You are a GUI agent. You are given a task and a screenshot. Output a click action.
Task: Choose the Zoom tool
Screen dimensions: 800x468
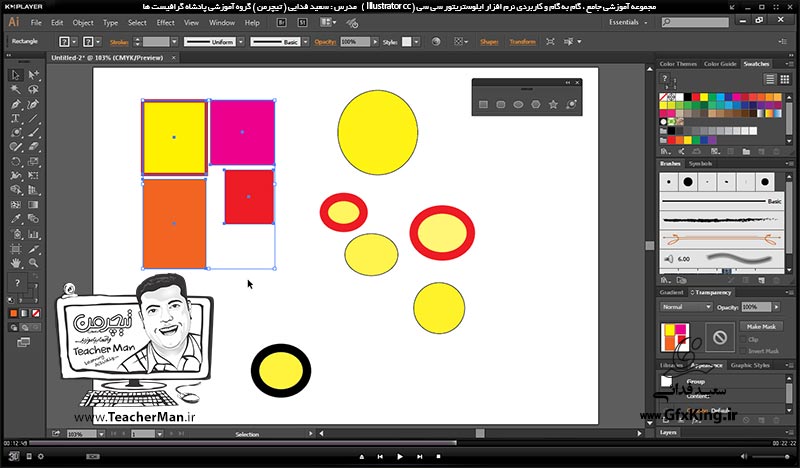click(33, 263)
